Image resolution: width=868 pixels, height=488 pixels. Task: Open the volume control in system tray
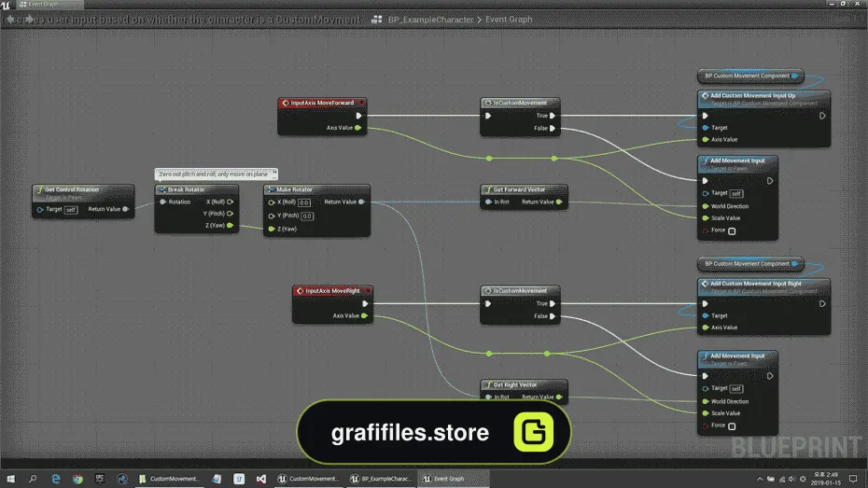[x=791, y=480]
